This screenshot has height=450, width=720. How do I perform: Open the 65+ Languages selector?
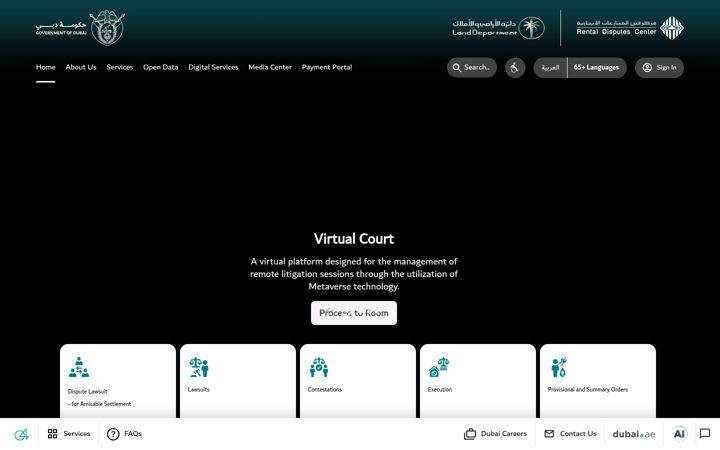click(x=596, y=68)
